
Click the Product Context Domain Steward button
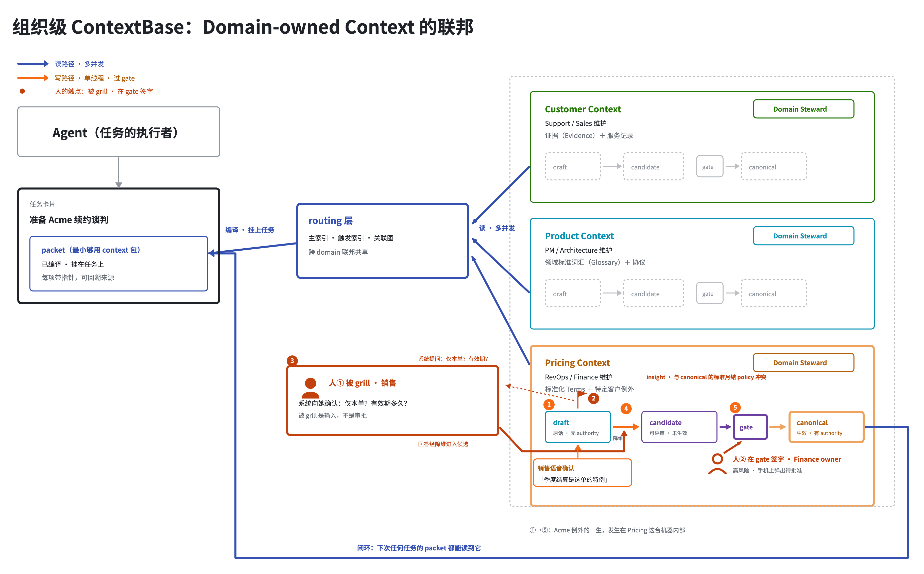point(803,236)
